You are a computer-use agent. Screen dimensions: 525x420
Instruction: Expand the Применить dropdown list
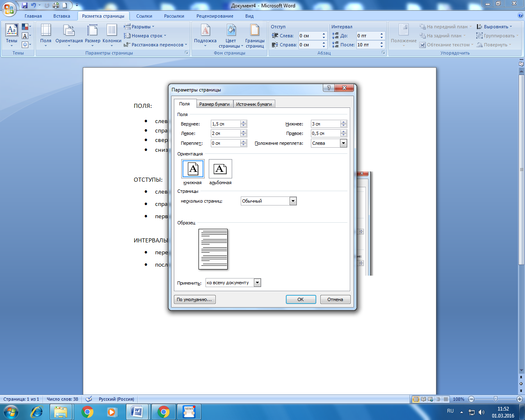pyautogui.click(x=257, y=283)
